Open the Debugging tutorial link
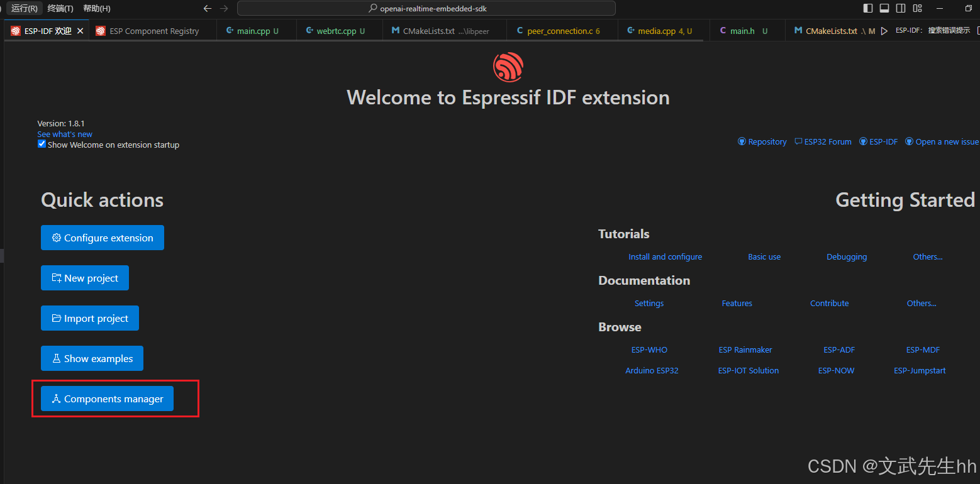Screen dimensions: 980x484 coord(847,256)
